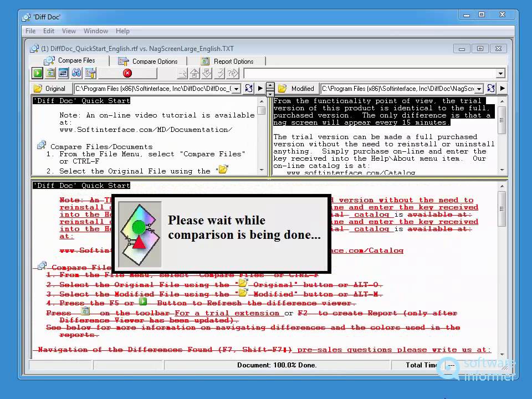The height and width of the screenshot is (399, 532).
Task: Open the wide toolbar dropdown arrow
Action: (500, 73)
